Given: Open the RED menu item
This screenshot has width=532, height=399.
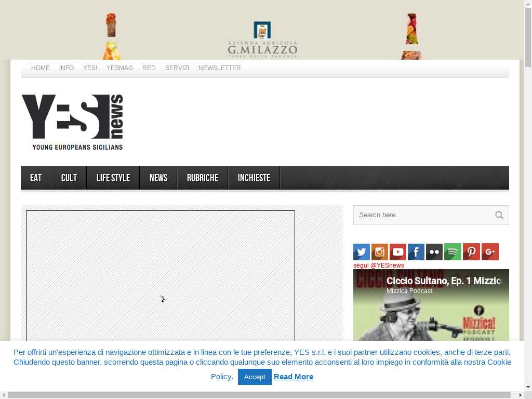Looking at the screenshot, I should 149,68.
